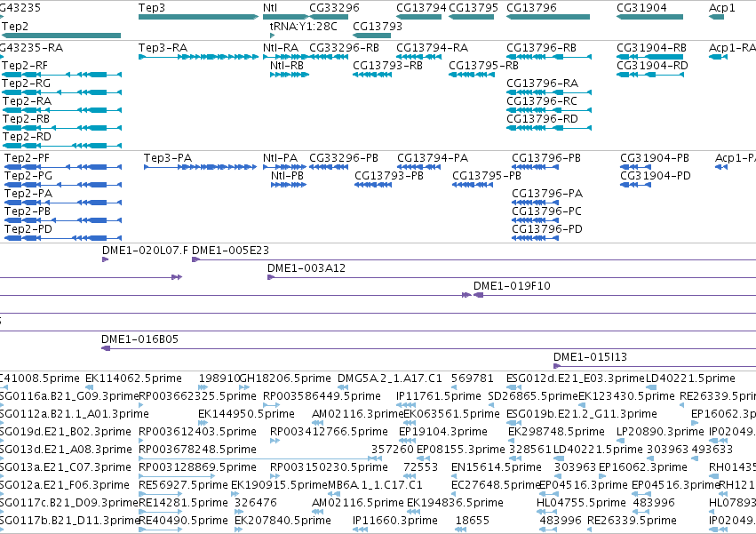Click the Ntl-PB protein feature

pos(289,185)
